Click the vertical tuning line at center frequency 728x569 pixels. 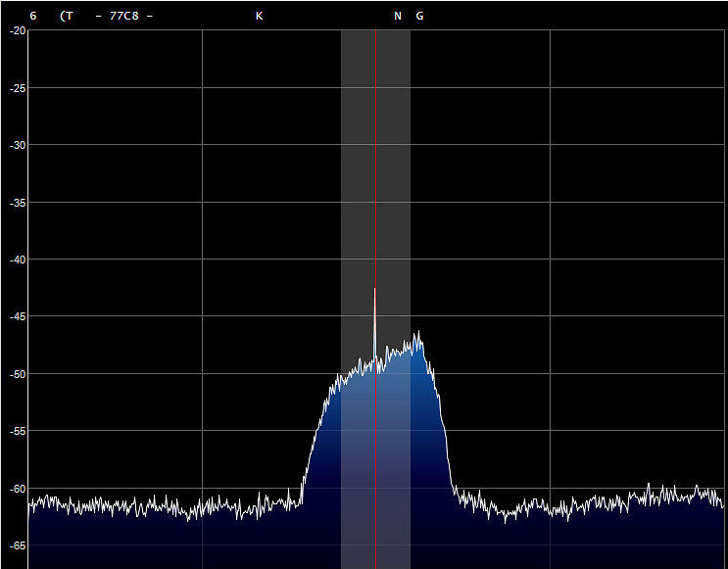pyautogui.click(x=375, y=196)
